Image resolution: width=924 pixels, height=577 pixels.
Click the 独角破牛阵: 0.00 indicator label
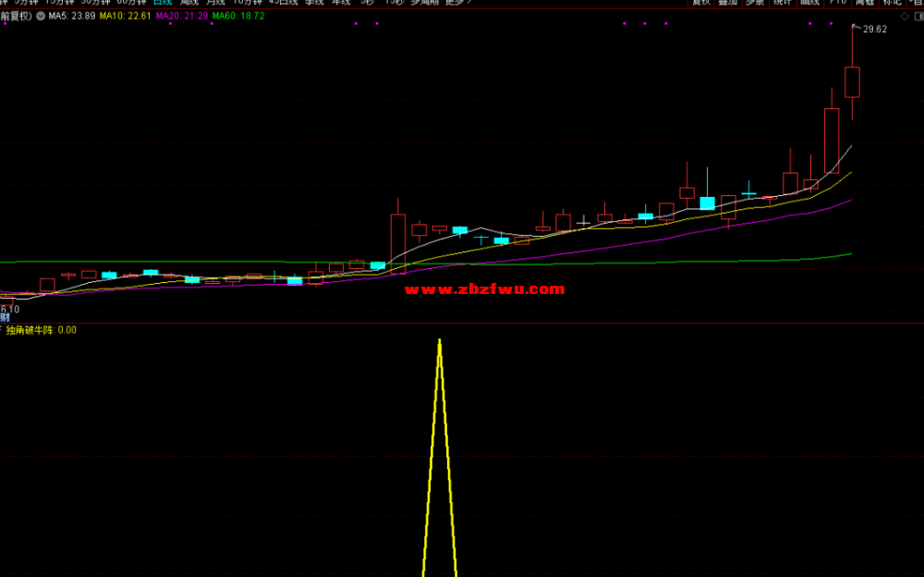click(42, 330)
